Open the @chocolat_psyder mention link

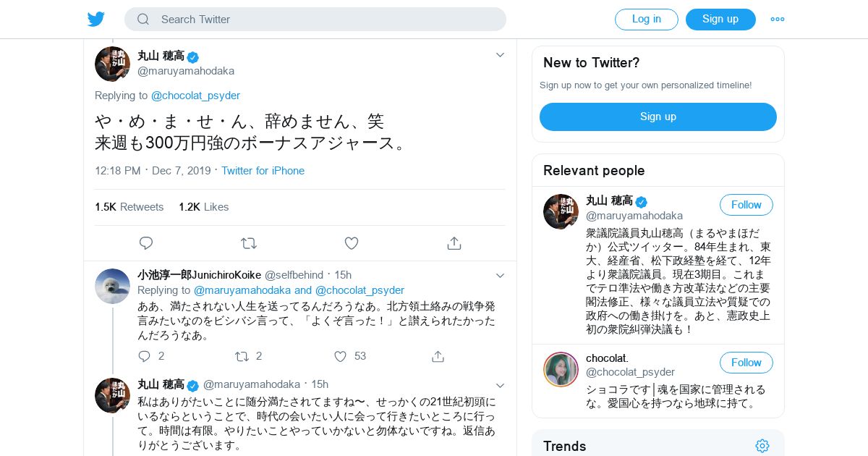tap(195, 96)
